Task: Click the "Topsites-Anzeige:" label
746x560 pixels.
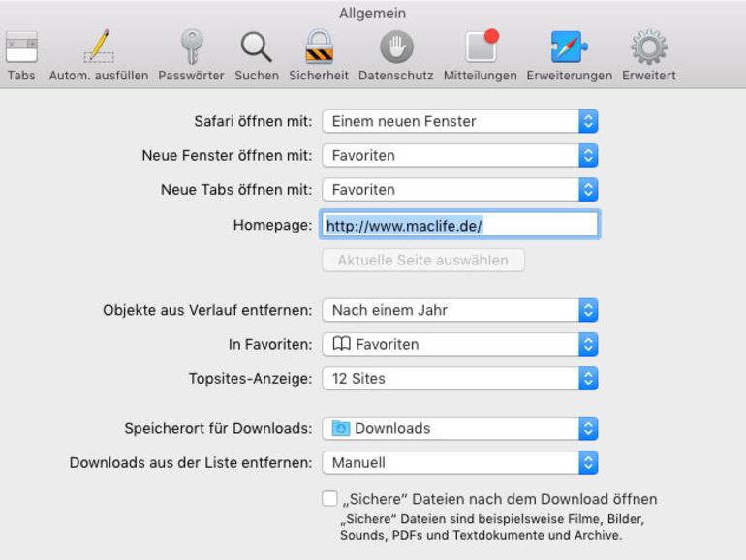Action: pyautogui.click(x=251, y=379)
